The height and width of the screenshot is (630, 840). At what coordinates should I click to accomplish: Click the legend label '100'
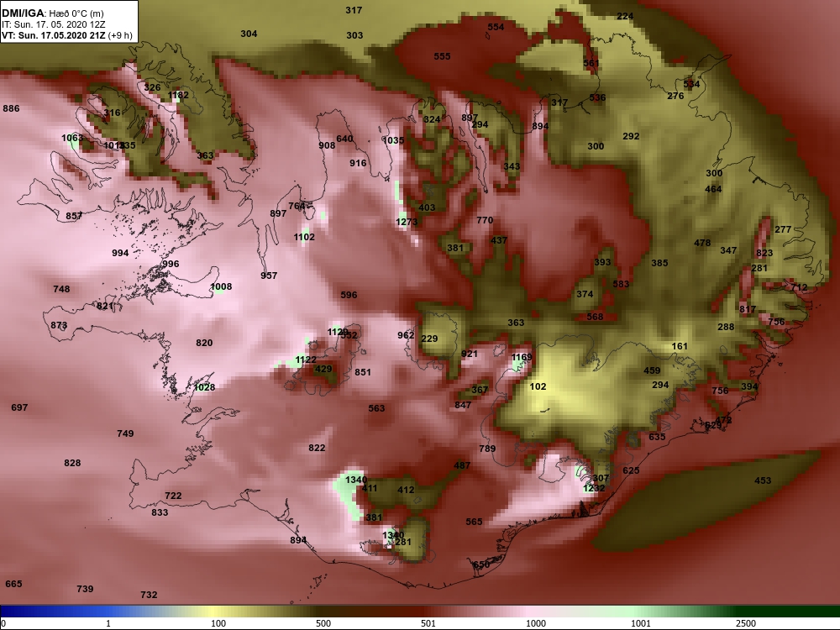(218, 623)
